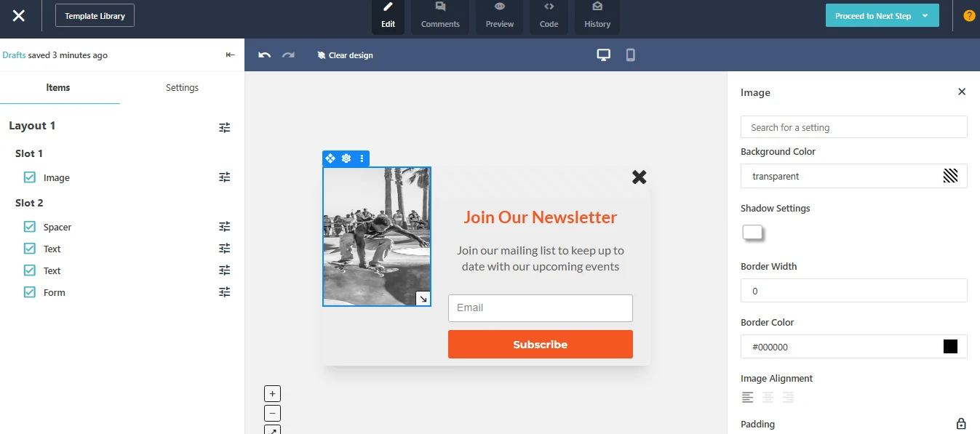Click the move handle on selected image

pos(330,158)
